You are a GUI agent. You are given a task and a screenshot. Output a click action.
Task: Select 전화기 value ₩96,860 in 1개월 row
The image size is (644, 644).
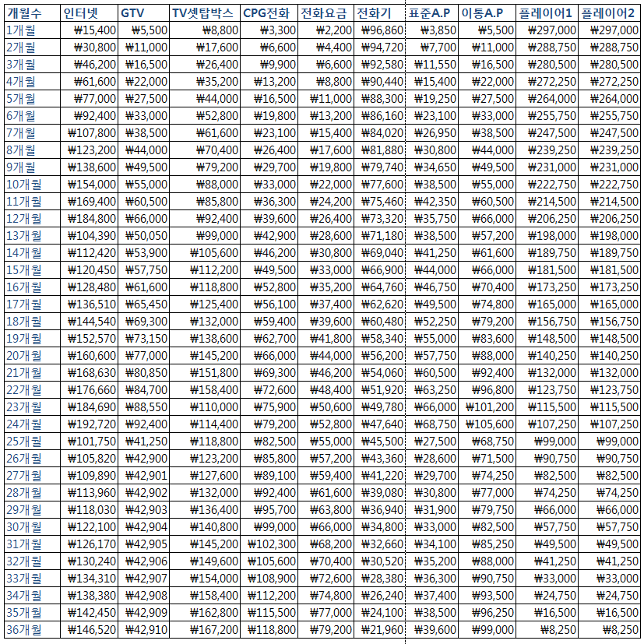pyautogui.click(x=379, y=30)
